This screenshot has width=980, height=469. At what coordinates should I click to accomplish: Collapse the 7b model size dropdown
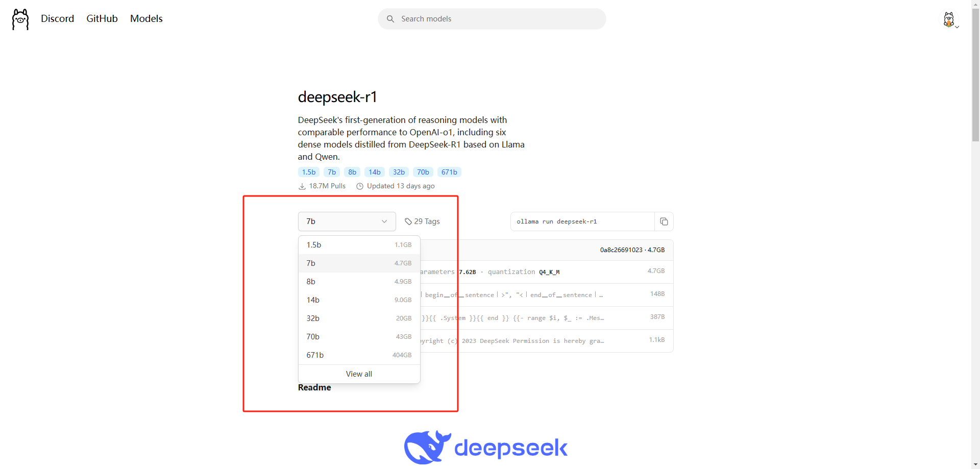[347, 221]
